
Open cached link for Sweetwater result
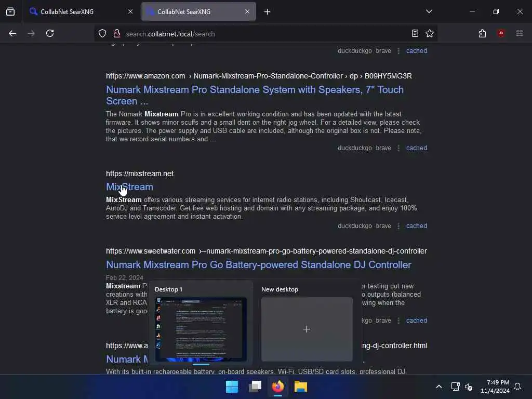tap(417, 320)
